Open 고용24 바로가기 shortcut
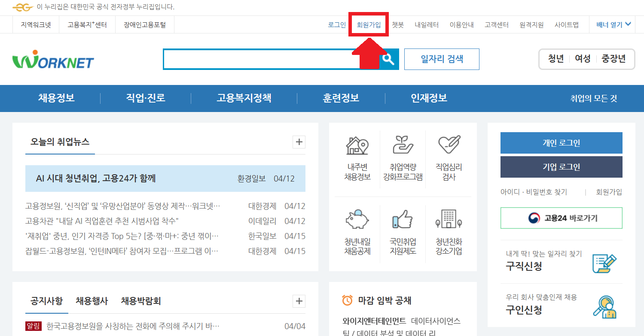Screen dimensions: 644x336 point(561,218)
